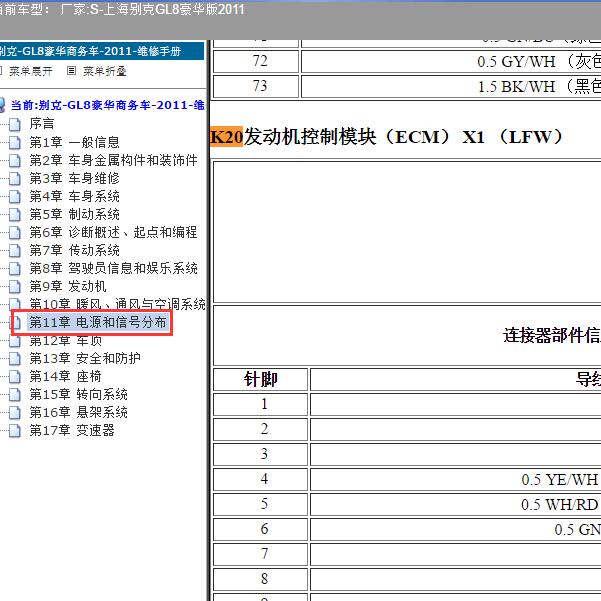Screen dimensions: 601x601
Task: Click the page icon beside 第2章 车身金属构件
Action: coord(15,160)
